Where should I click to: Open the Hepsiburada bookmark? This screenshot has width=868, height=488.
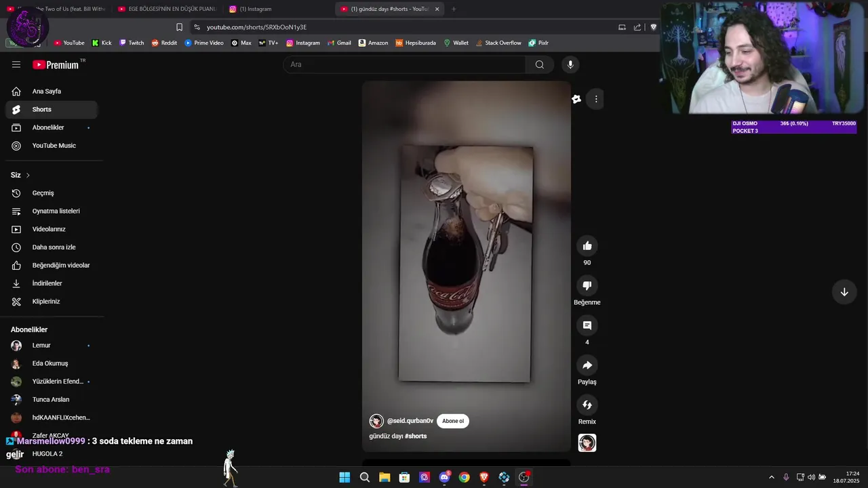coord(416,43)
